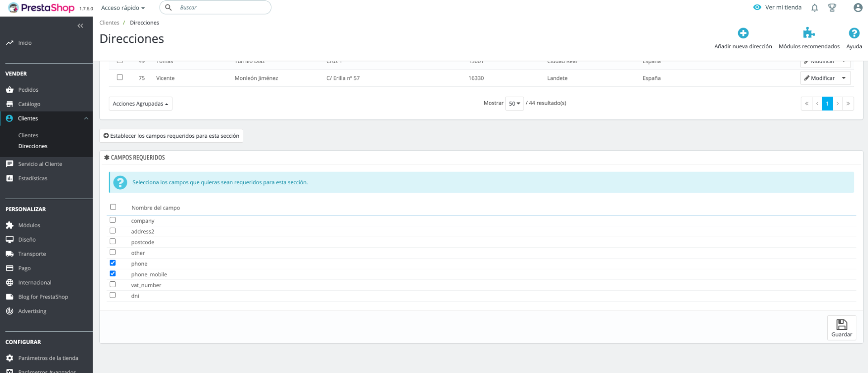Open the Modificar dropdown arrow for Vicente

click(x=844, y=78)
